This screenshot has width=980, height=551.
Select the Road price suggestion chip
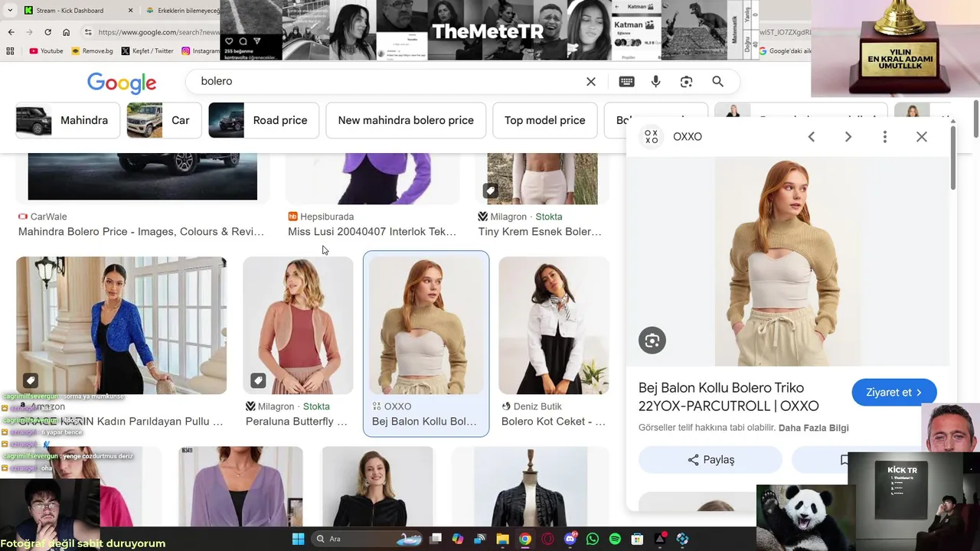pyautogui.click(x=263, y=120)
